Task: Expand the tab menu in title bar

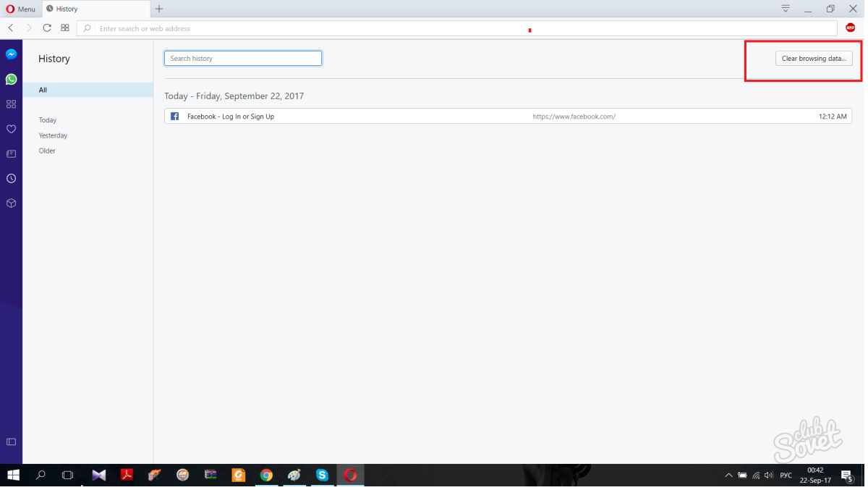Action: point(786,9)
